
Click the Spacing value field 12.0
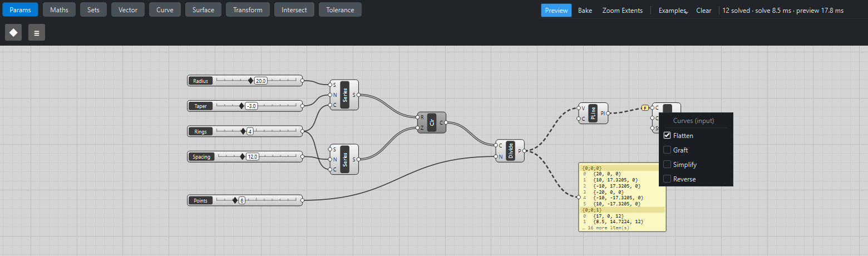pos(253,156)
